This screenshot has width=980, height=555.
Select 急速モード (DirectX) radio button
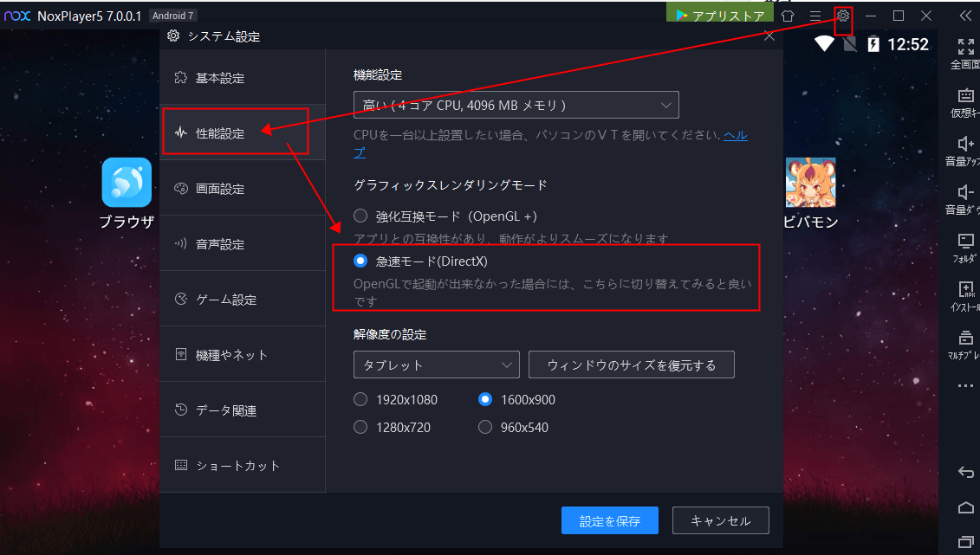(360, 261)
